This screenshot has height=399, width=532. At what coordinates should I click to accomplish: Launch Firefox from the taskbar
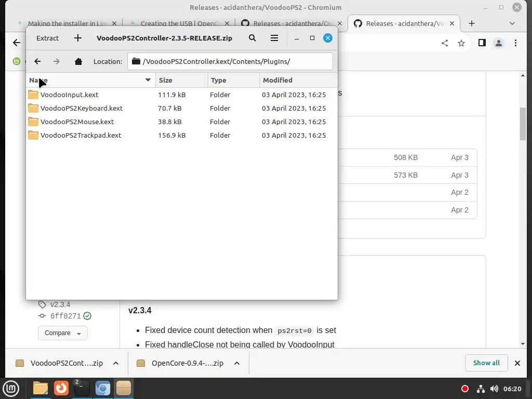tap(61, 389)
